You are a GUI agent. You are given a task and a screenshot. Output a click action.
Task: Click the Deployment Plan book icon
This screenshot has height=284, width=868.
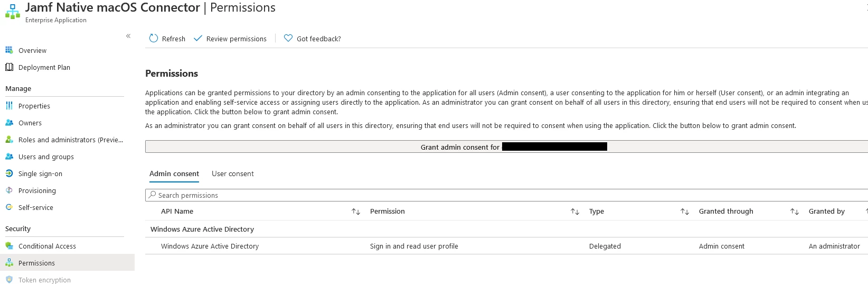(x=9, y=67)
